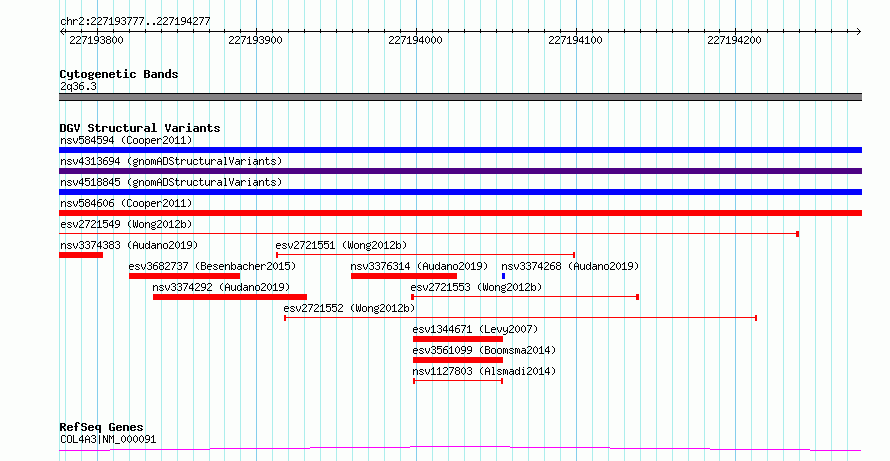Click the nsv3374292 (Audano2019) red bar
890x461 pixels.
(230, 297)
